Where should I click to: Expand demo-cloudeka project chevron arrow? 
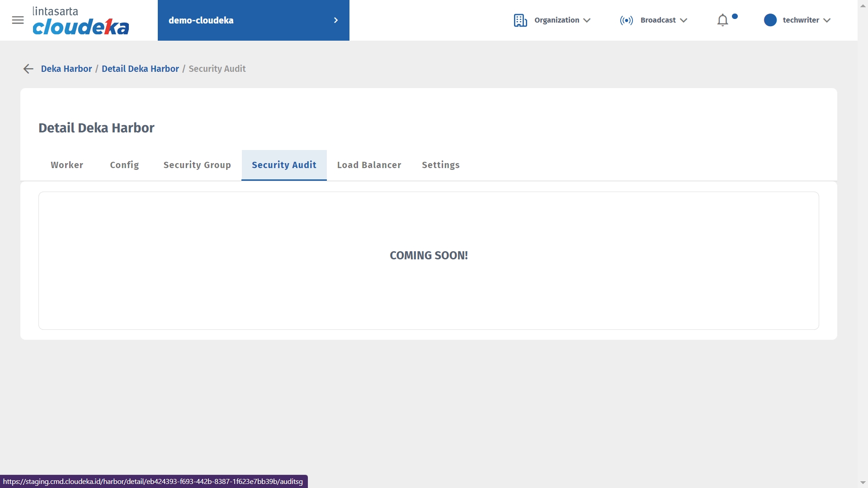click(x=335, y=20)
